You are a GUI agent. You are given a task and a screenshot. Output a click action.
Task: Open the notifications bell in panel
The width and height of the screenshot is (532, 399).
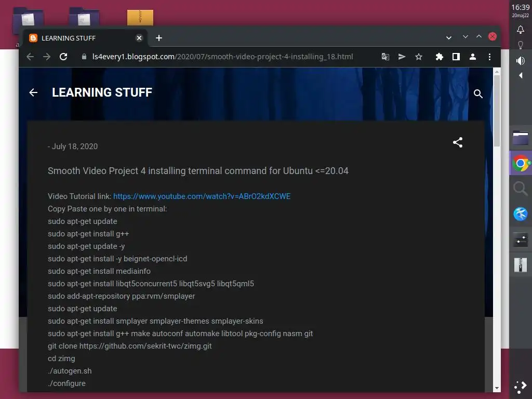(x=521, y=30)
